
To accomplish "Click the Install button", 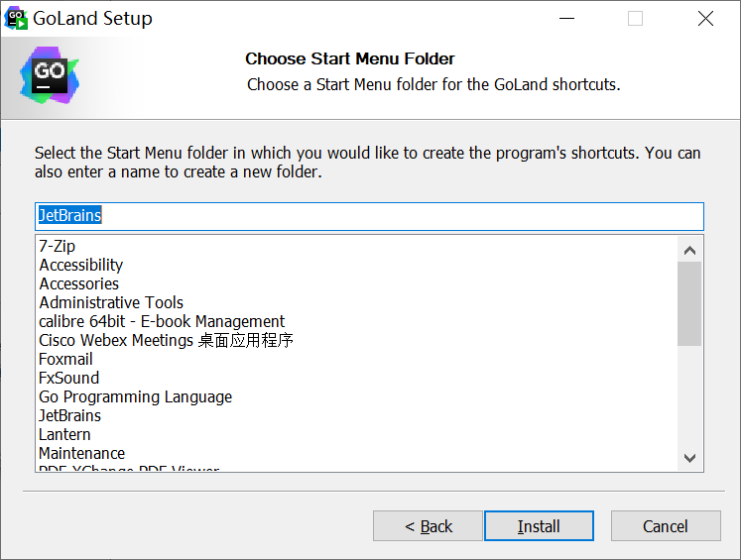I will coord(539,526).
